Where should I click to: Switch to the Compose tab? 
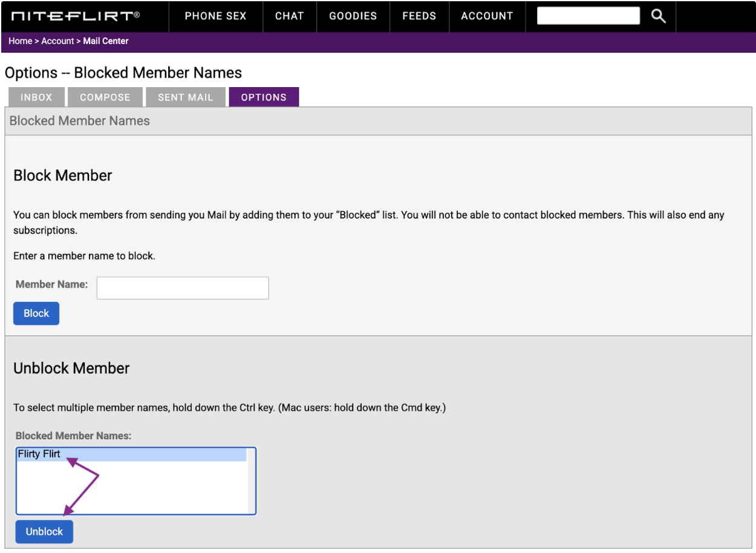(105, 97)
